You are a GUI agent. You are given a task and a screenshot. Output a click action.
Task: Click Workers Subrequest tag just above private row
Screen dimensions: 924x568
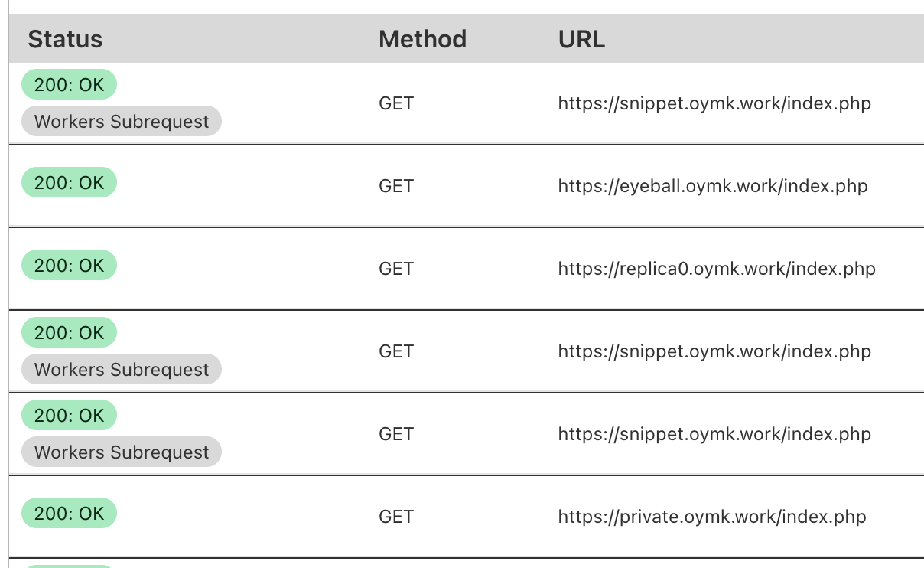(122, 452)
